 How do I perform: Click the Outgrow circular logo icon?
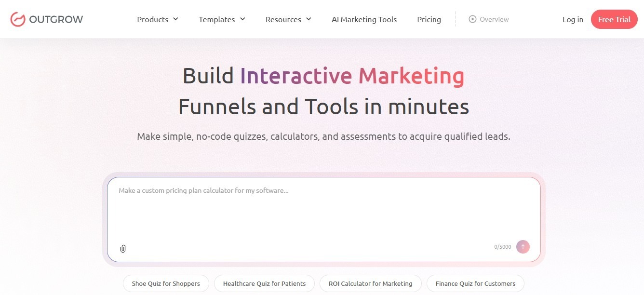[x=17, y=19]
